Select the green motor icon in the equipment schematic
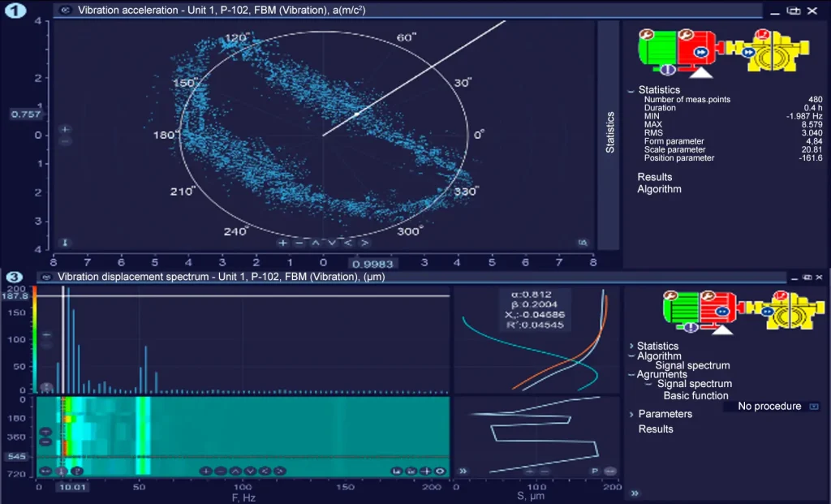 pos(659,49)
